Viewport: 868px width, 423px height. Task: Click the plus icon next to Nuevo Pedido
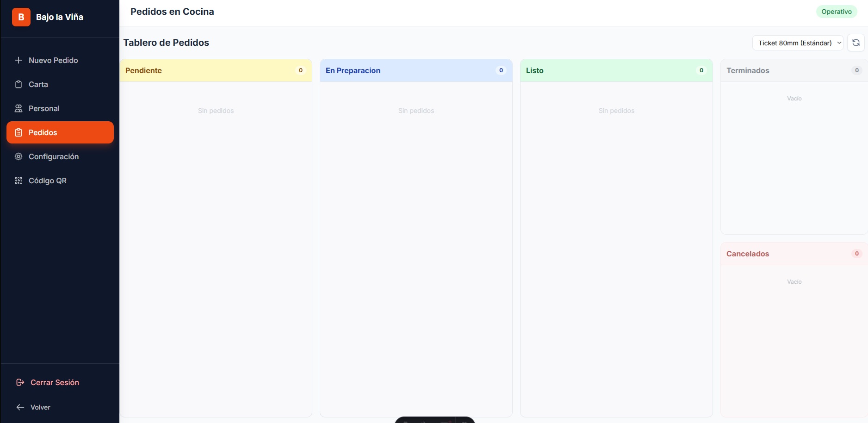click(x=18, y=60)
